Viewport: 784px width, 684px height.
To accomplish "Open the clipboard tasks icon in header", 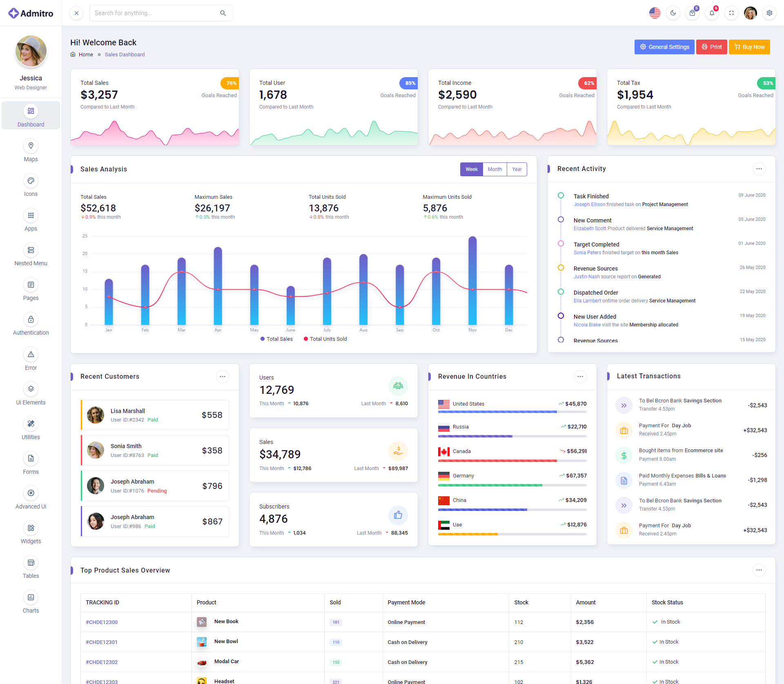I will tap(692, 13).
